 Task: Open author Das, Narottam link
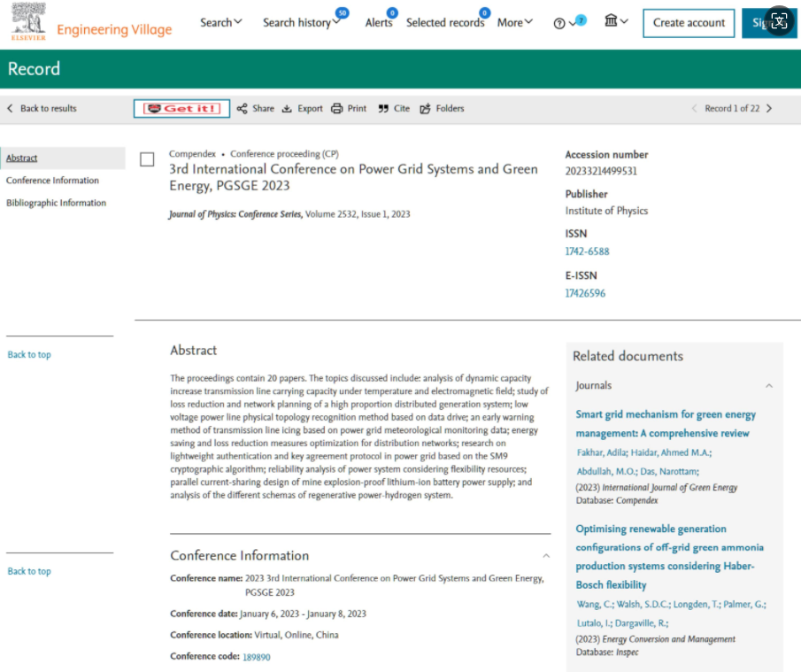click(x=669, y=472)
